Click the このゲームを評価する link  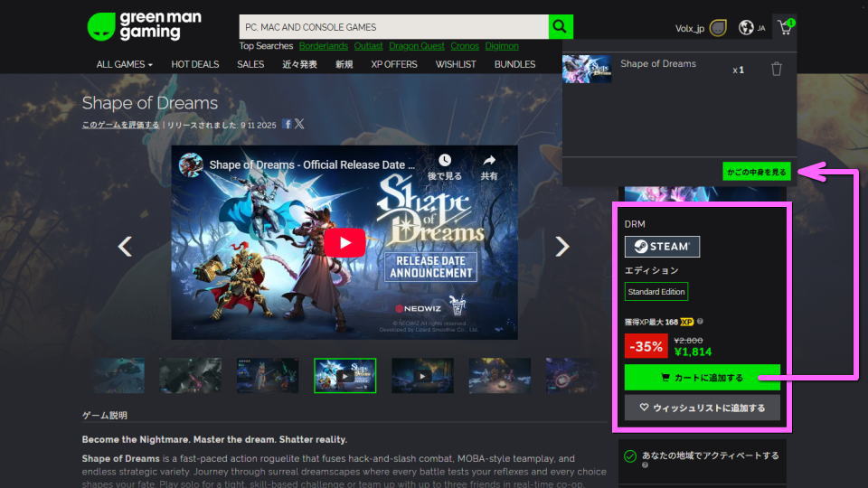(x=120, y=125)
